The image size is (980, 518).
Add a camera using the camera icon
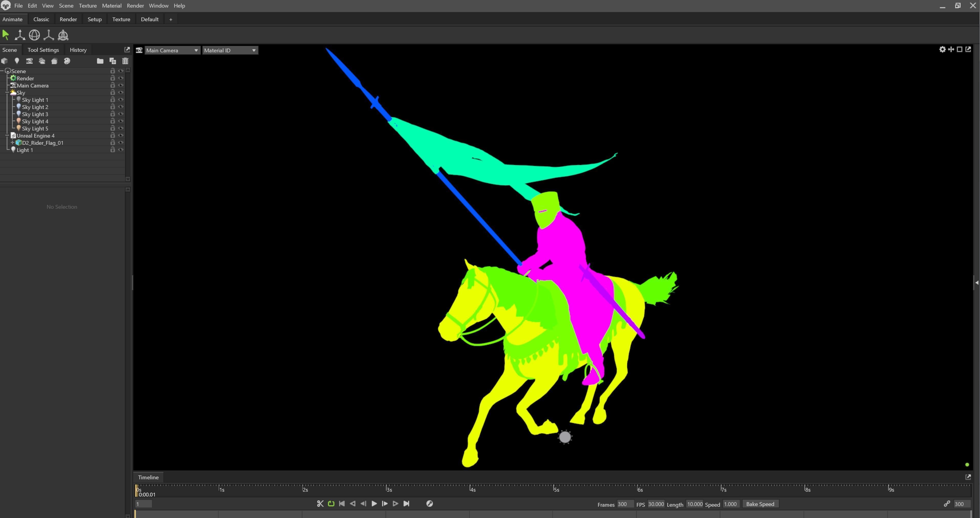29,61
